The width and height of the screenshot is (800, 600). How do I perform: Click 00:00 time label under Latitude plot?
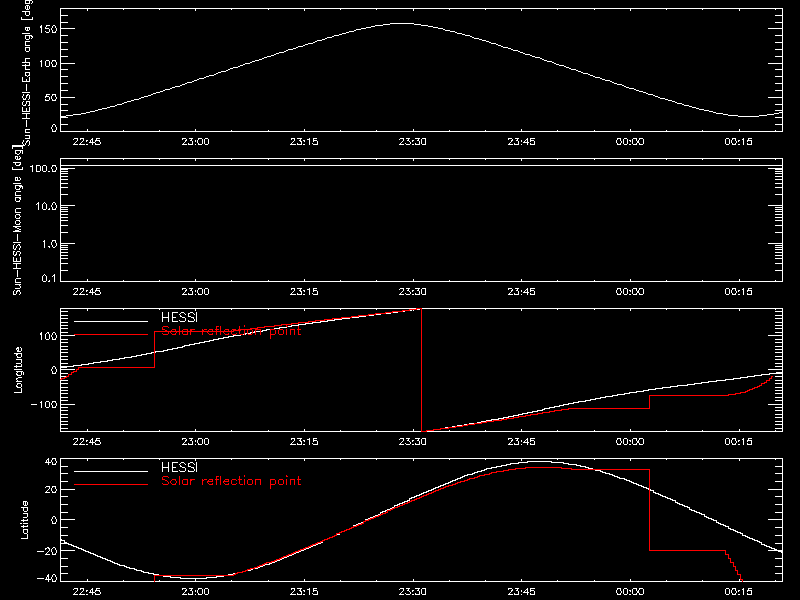click(630, 592)
